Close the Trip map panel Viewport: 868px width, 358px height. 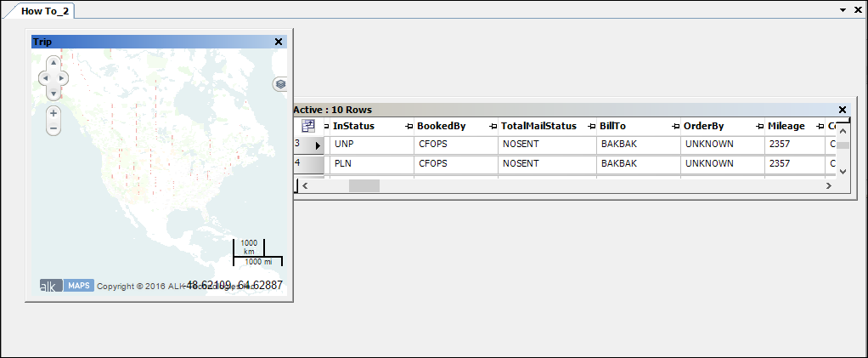pos(279,42)
